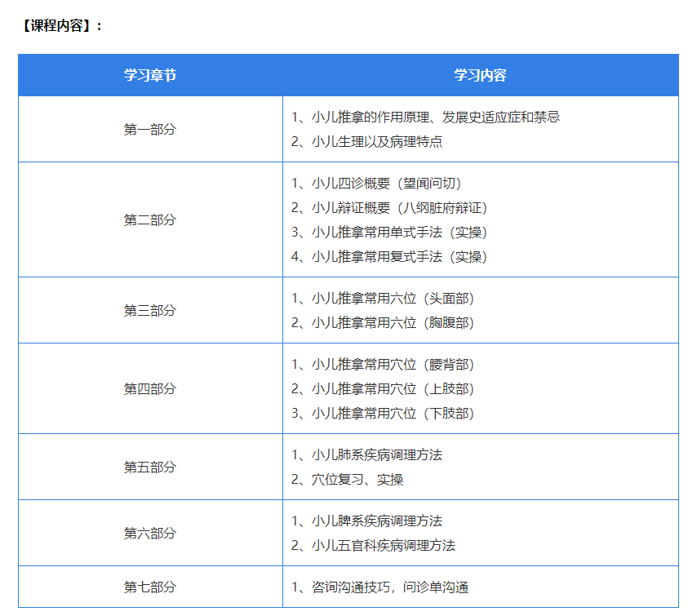Click the 学习内容 column header
This screenshot has width=697, height=616.
pyautogui.click(x=480, y=76)
